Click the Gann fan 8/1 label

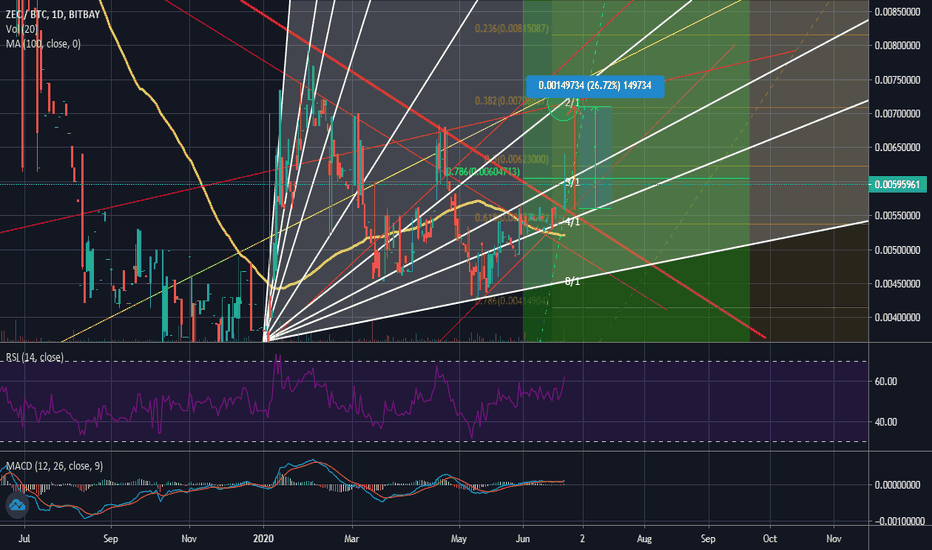572,281
